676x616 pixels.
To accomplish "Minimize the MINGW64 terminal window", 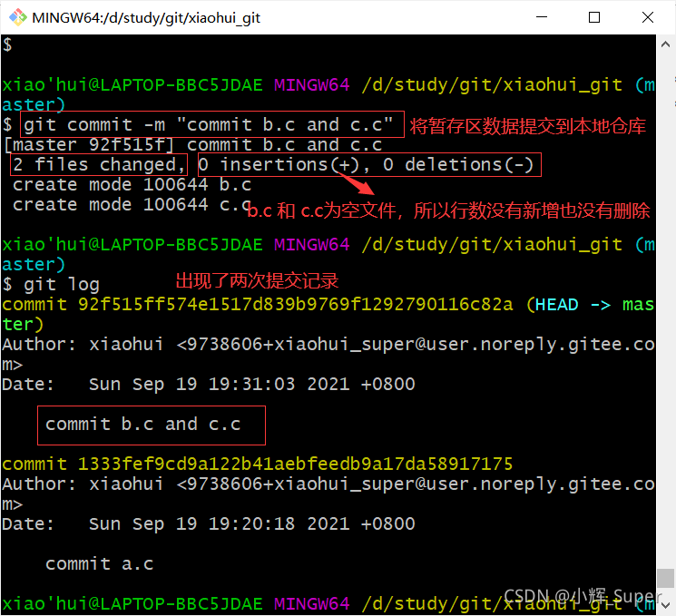I will 542,17.
